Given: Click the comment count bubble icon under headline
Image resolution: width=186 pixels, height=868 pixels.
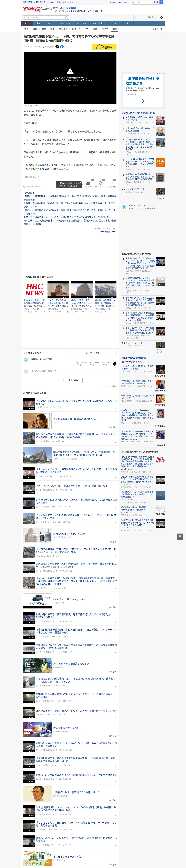Looking at the screenshot, I should [44, 47].
